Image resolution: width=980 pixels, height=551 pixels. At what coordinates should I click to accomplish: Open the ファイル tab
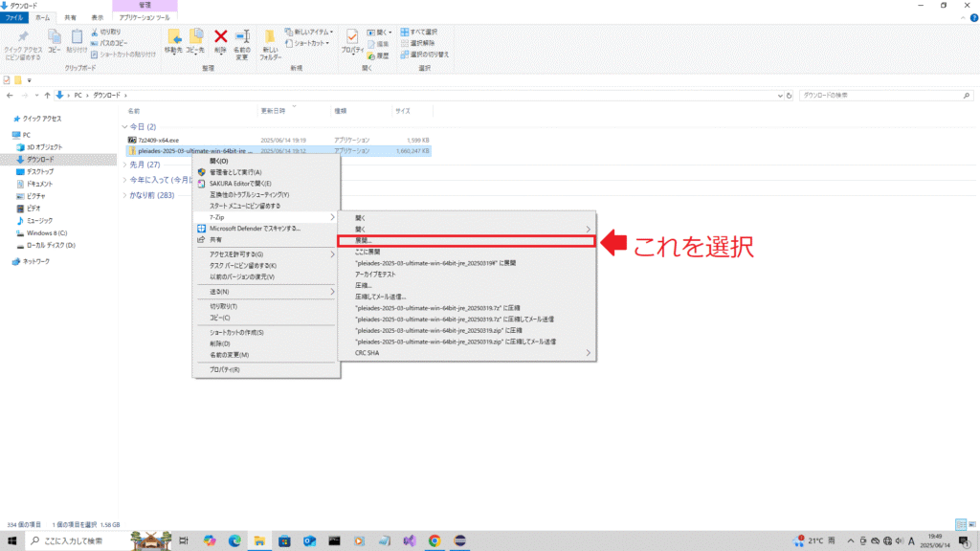pos(14,18)
